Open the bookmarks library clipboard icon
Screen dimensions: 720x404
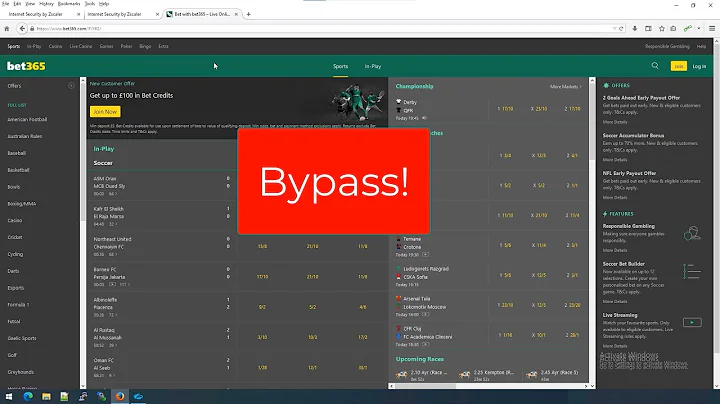[x=673, y=28]
